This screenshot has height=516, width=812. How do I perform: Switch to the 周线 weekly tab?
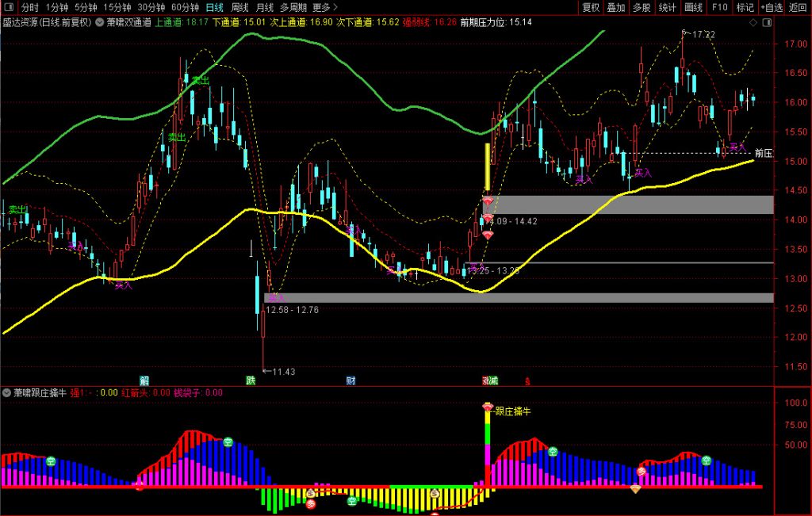coord(240,8)
